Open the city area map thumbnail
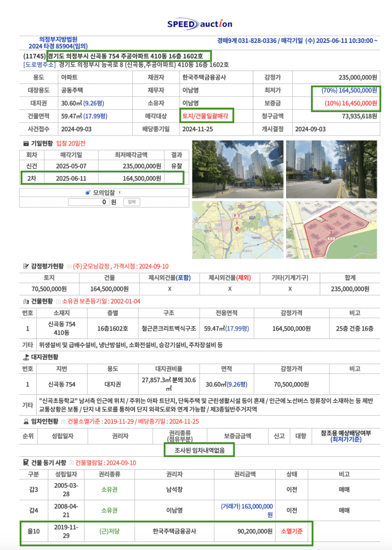The height and width of the screenshot is (550, 392). pyautogui.click(x=238, y=230)
